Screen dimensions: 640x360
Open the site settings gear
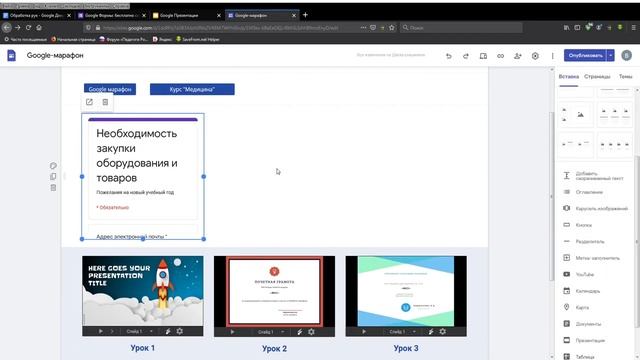pyautogui.click(x=535, y=56)
